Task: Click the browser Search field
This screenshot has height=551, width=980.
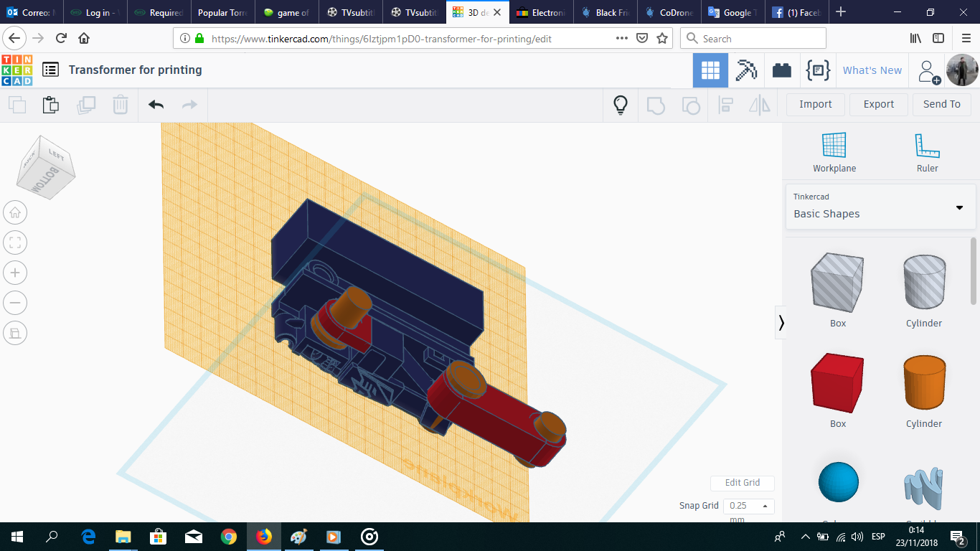Action: [753, 38]
